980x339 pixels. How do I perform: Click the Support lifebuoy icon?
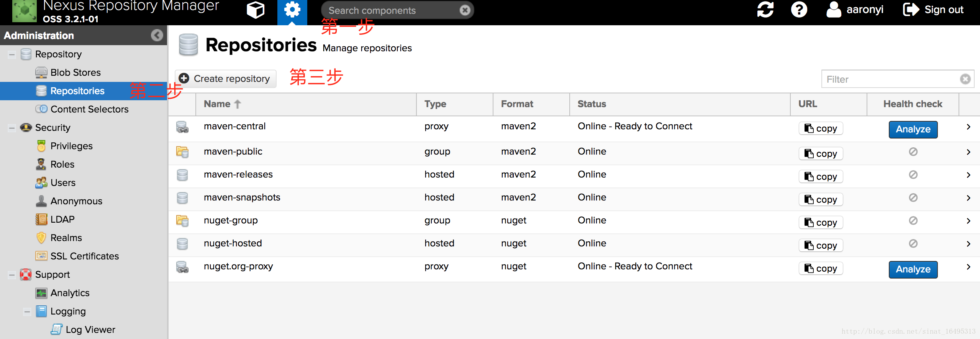[x=26, y=274]
